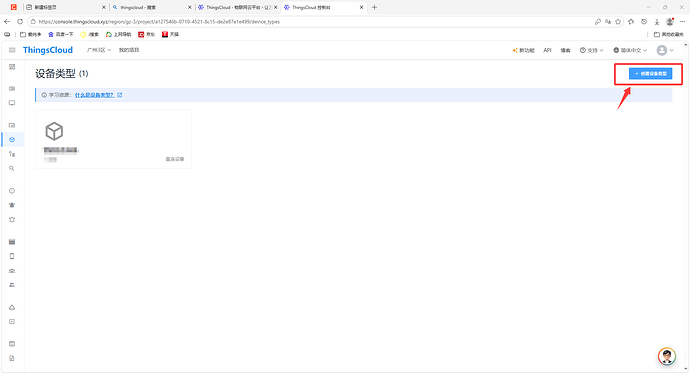Click the page scrollbar up arrow
The image size is (690, 373).
click(x=686, y=44)
